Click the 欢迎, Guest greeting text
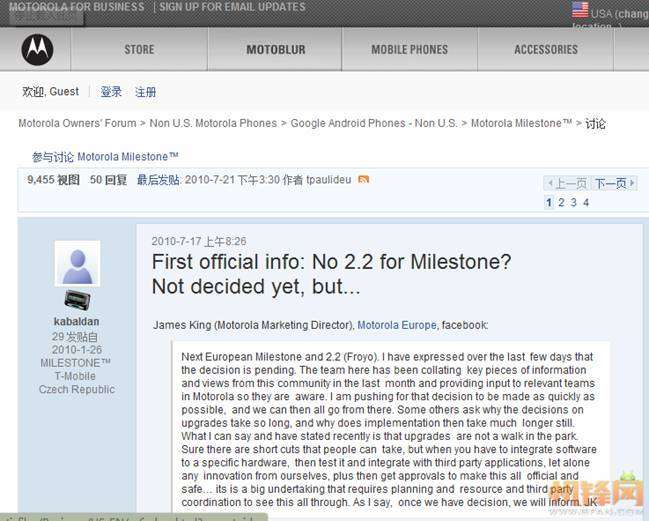The width and height of the screenshot is (649, 521). 50,91
